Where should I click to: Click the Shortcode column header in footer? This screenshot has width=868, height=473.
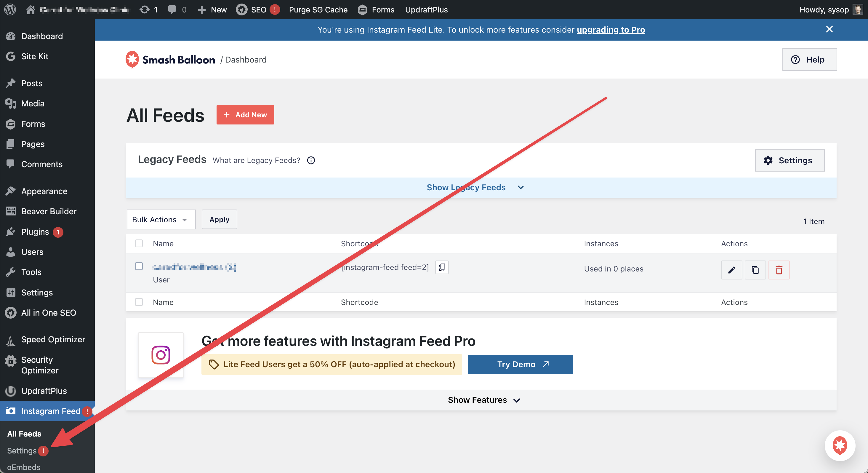coord(360,302)
